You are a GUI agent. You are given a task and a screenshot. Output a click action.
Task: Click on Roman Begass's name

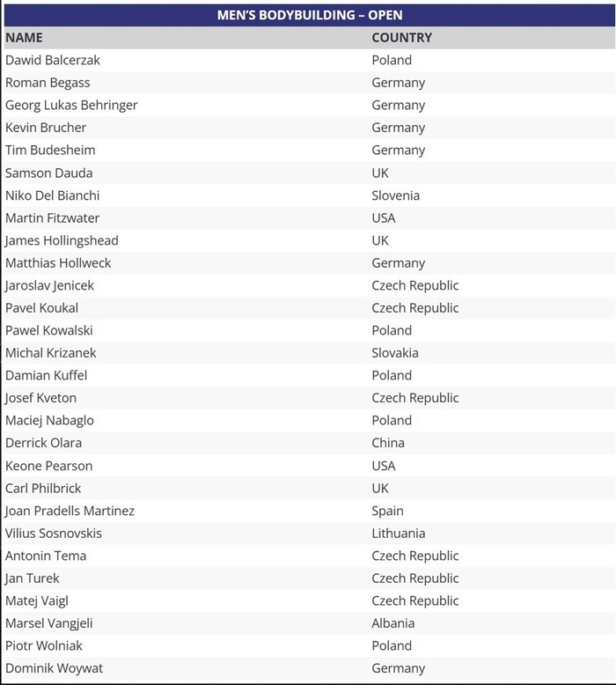coord(48,83)
